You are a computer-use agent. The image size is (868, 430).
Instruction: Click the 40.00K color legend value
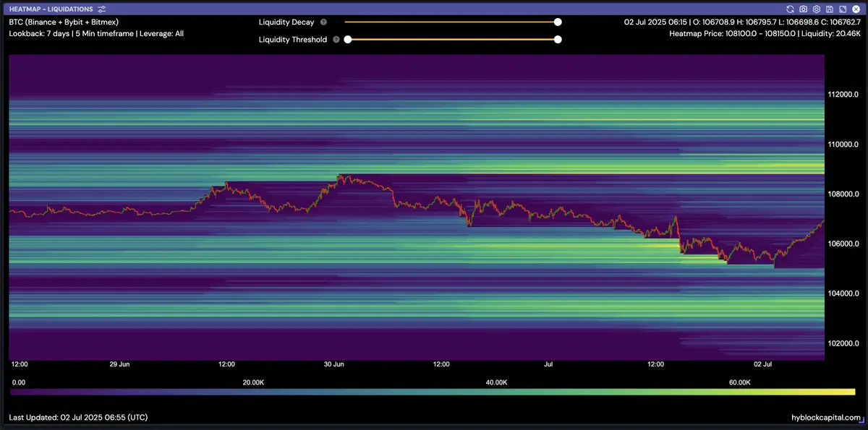click(x=496, y=382)
